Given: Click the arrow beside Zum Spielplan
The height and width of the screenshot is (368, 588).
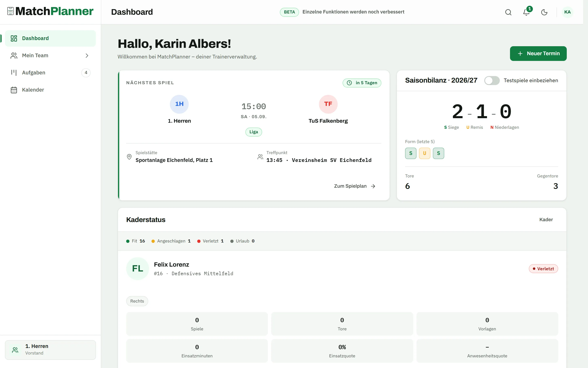Looking at the screenshot, I should (373, 186).
